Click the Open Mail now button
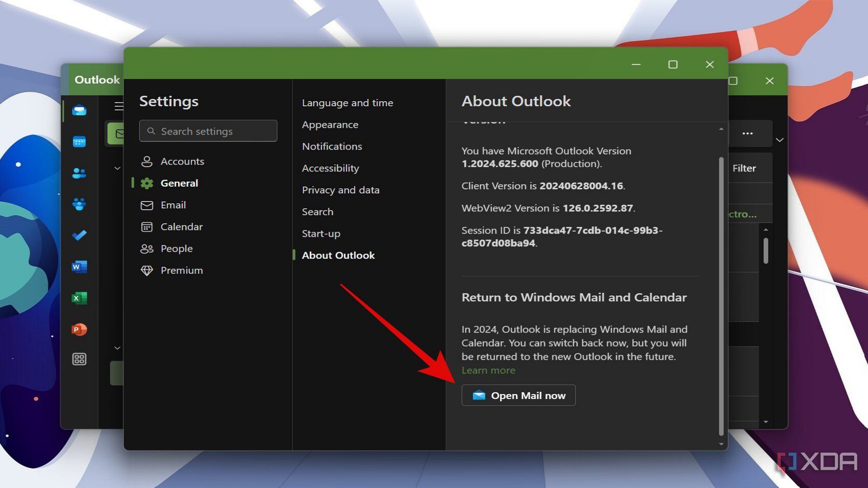Screen dimensions: 868x488 click(x=518, y=395)
